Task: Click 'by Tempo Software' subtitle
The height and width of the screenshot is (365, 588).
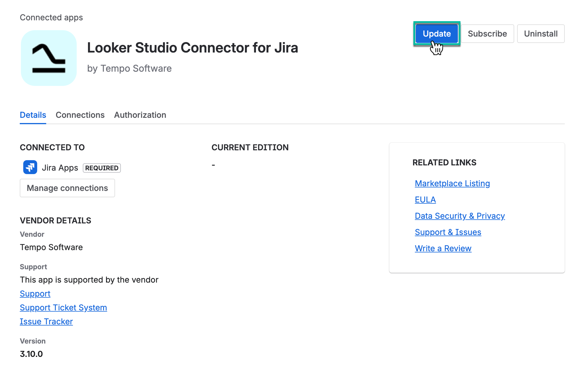Action: pos(130,68)
